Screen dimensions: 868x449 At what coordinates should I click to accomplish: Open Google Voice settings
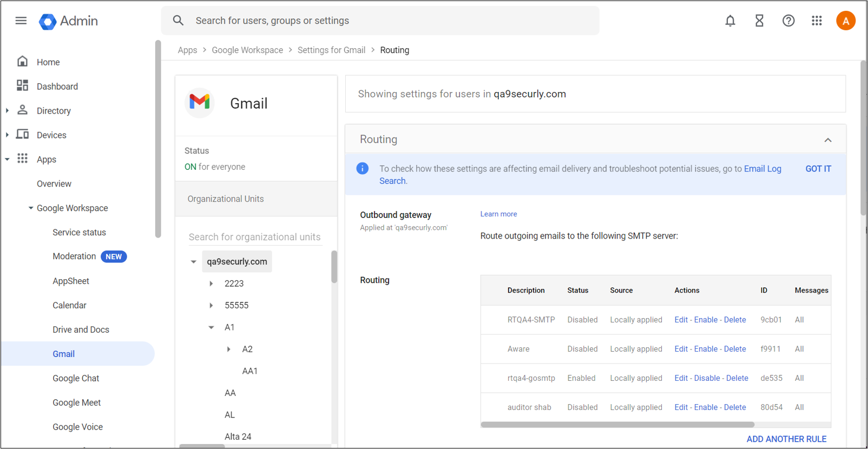click(x=77, y=427)
